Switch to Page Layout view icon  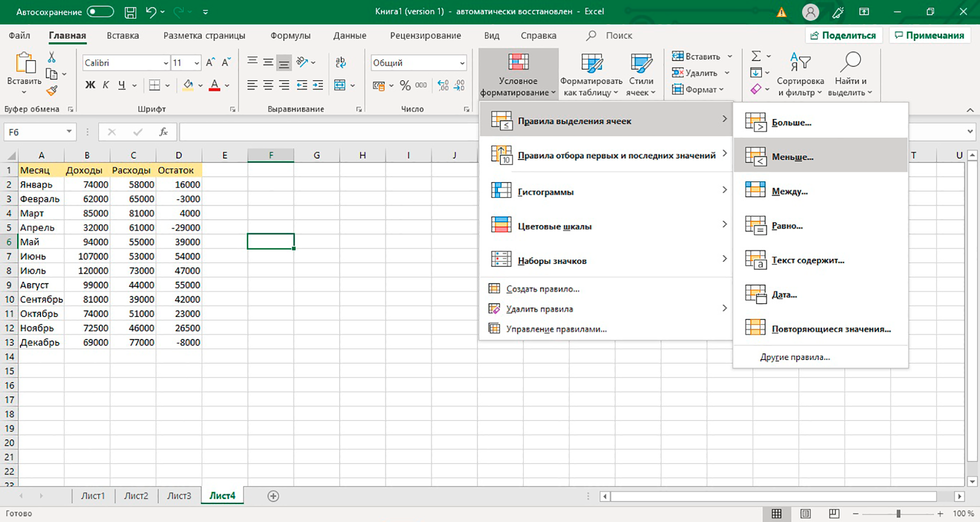[806, 514]
